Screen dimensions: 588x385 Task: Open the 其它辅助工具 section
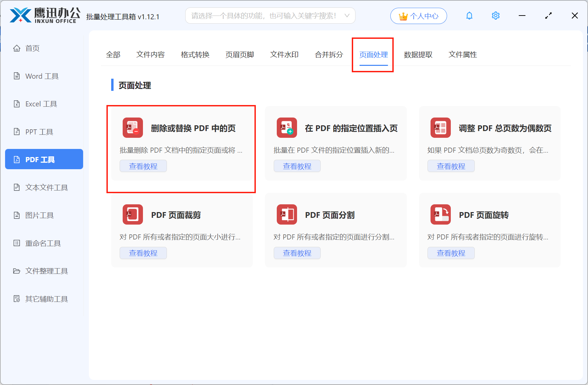pyautogui.click(x=46, y=299)
